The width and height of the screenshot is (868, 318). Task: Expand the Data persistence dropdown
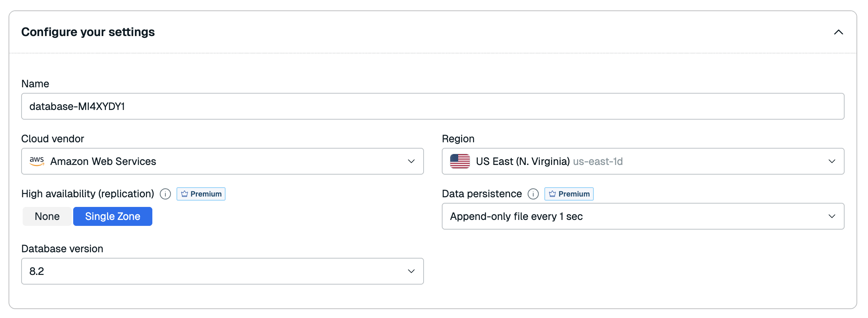tap(832, 216)
